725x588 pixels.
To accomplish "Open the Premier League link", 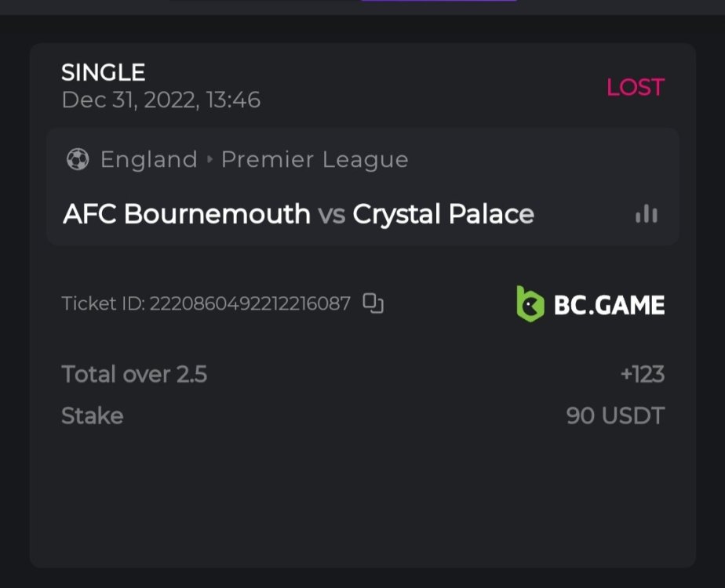I will (x=315, y=160).
